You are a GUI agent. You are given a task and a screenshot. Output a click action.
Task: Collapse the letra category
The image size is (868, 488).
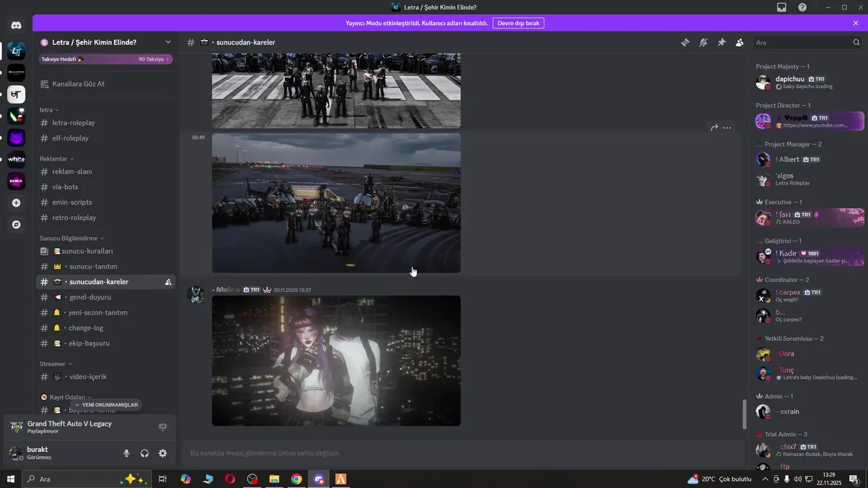50,110
